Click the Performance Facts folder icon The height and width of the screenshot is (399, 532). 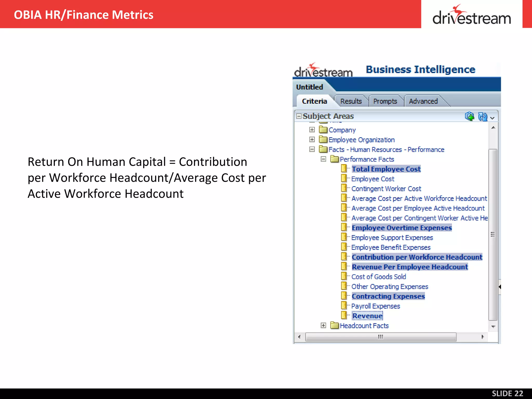coord(335,159)
